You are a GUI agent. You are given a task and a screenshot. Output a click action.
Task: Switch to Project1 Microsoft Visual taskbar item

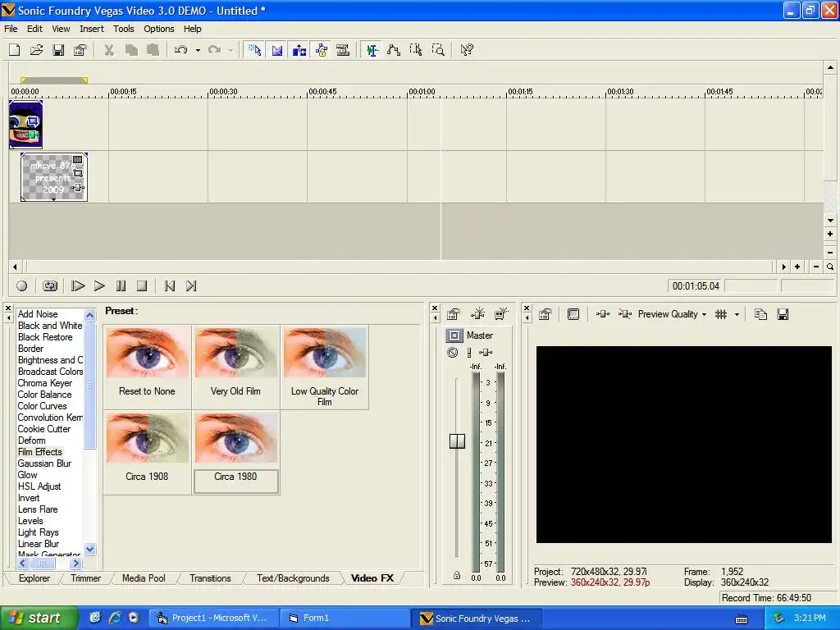pyautogui.click(x=212, y=618)
